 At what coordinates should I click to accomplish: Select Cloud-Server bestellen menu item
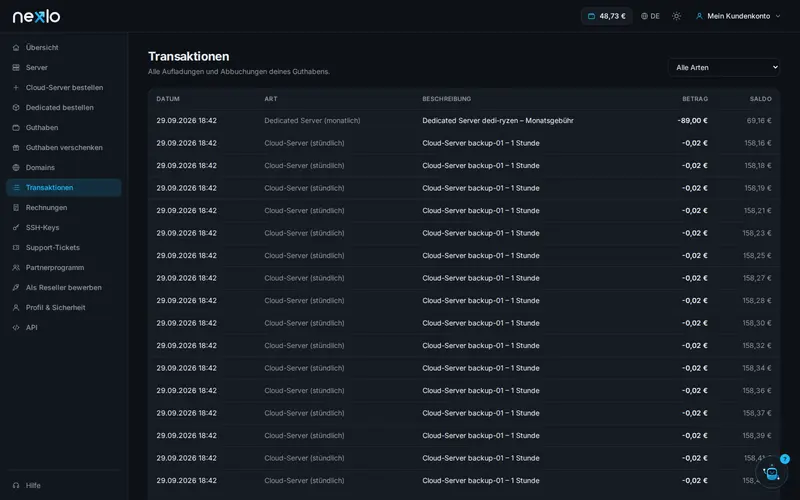64,87
